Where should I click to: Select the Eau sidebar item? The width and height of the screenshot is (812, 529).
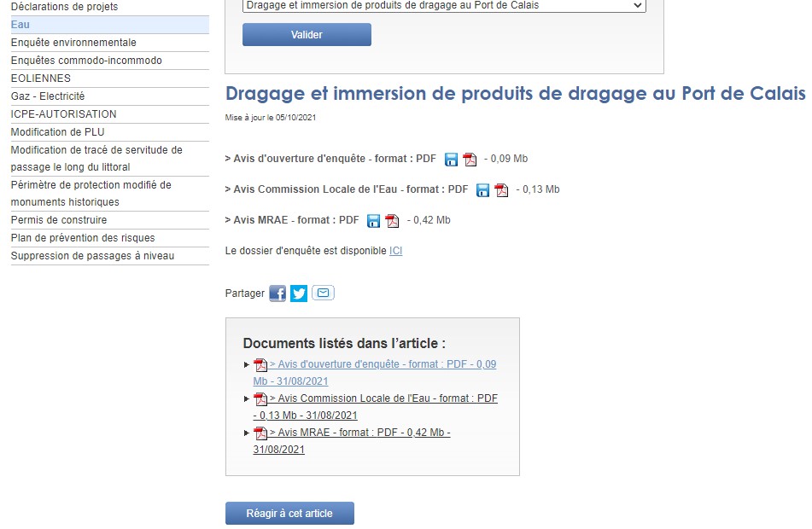(x=110, y=25)
